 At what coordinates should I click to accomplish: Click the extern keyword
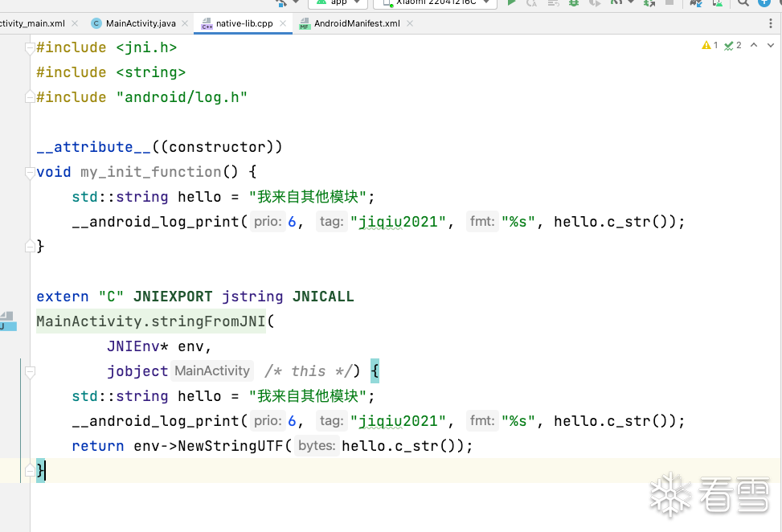(63, 297)
